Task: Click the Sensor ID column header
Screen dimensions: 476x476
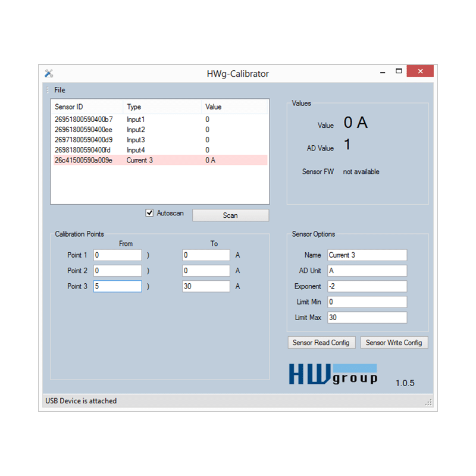Action: [x=87, y=107]
